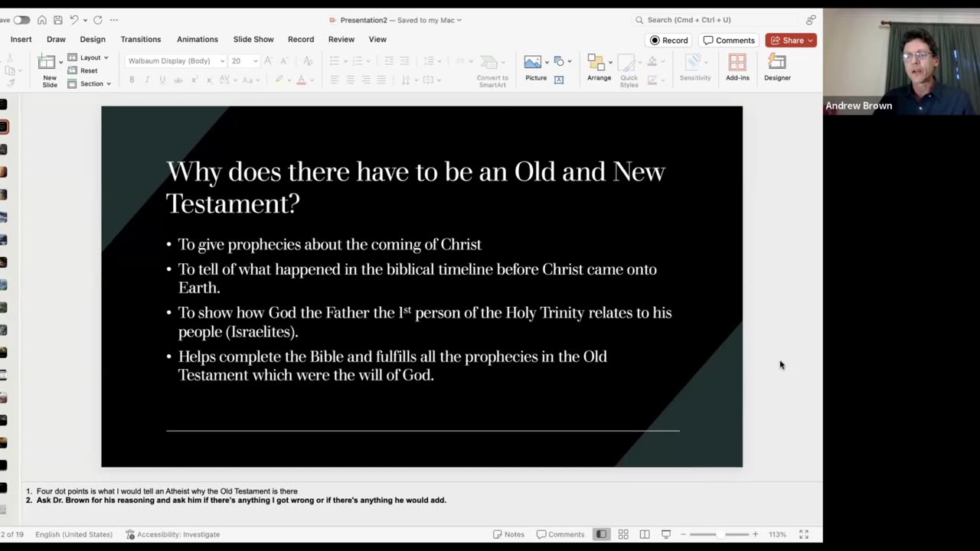Align text left
Viewport: 980px width, 551px height.
point(335,80)
